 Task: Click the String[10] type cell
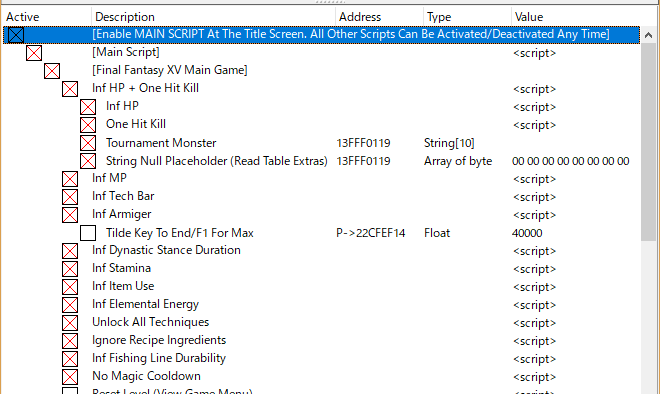point(449,143)
